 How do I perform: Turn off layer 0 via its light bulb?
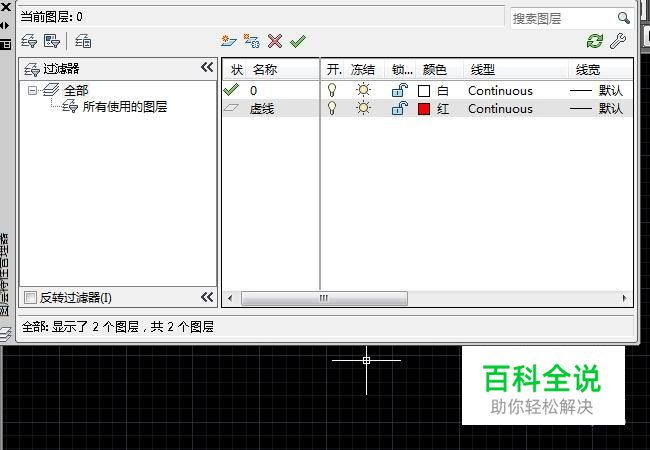(x=332, y=90)
